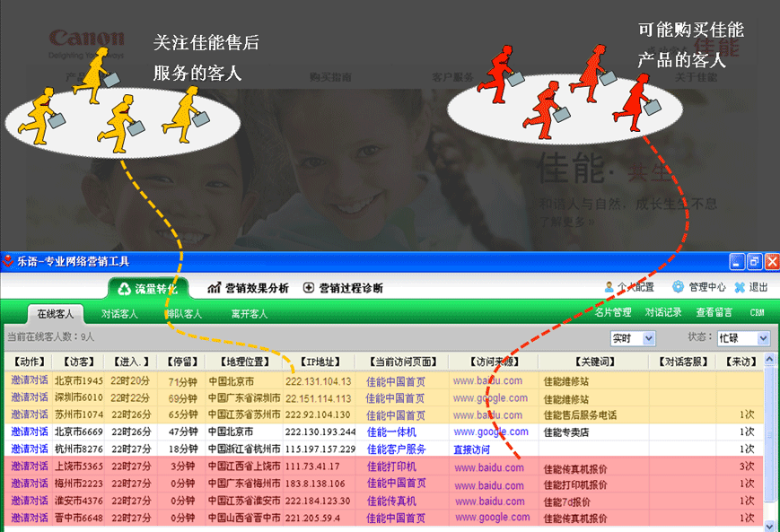Click 邀请对话 for visitor 淮安市4376
This screenshot has width=780, height=532.
click(30, 501)
